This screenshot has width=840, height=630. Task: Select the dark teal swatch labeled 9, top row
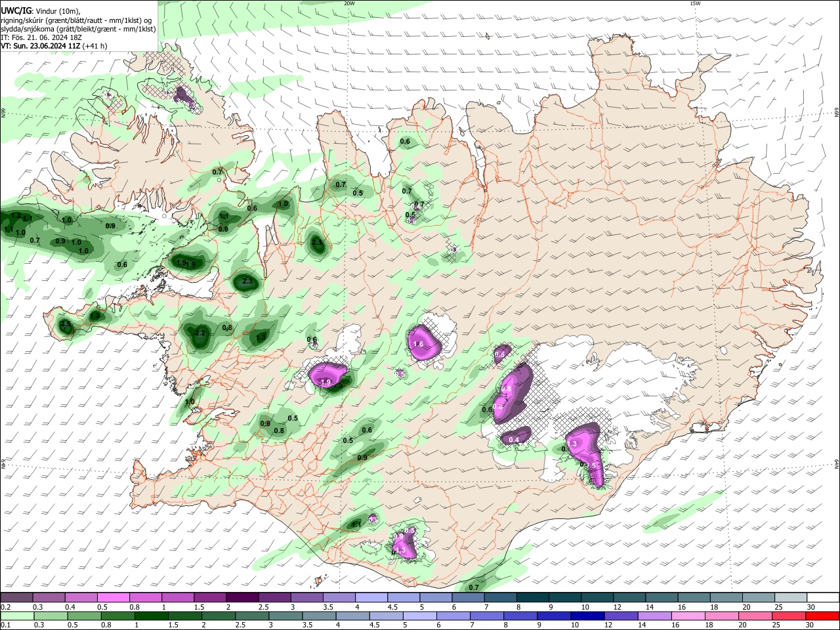point(565,598)
